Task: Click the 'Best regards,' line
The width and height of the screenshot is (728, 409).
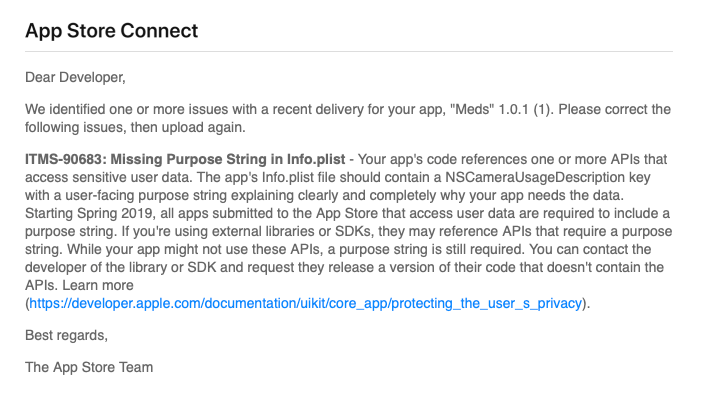Action: [66, 335]
